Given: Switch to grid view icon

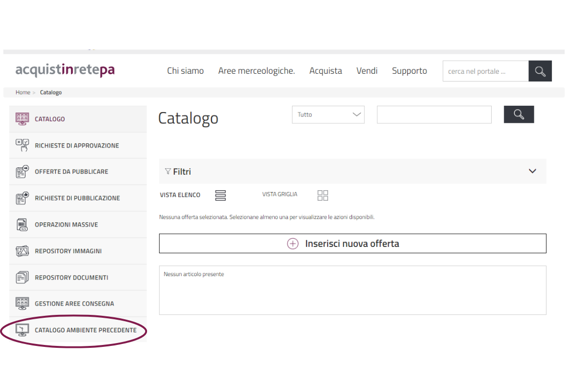Looking at the screenshot, I should click(323, 195).
